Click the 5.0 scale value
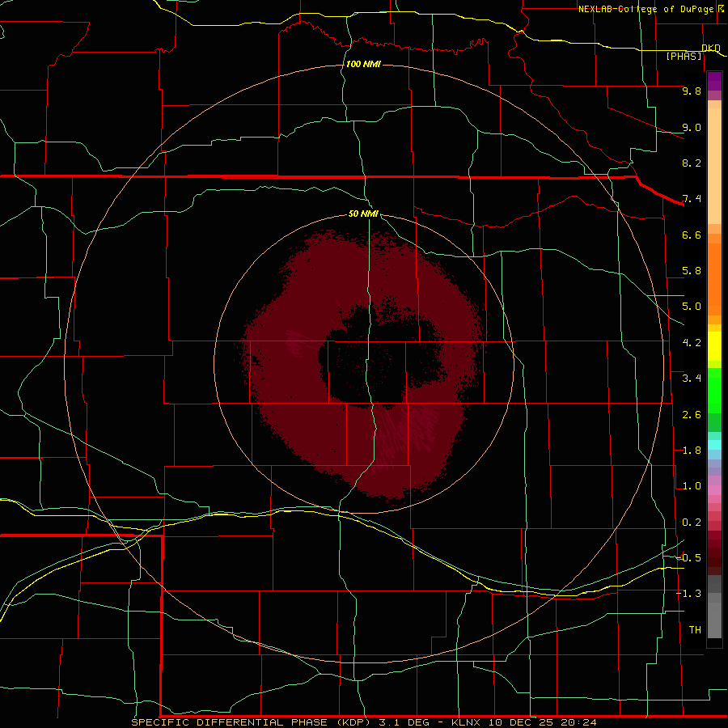This screenshot has height=728, width=728. (692, 307)
